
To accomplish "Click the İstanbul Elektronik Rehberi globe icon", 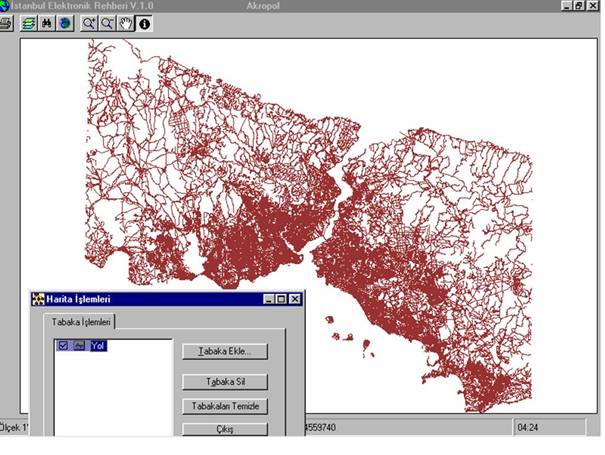I will pos(5,5).
